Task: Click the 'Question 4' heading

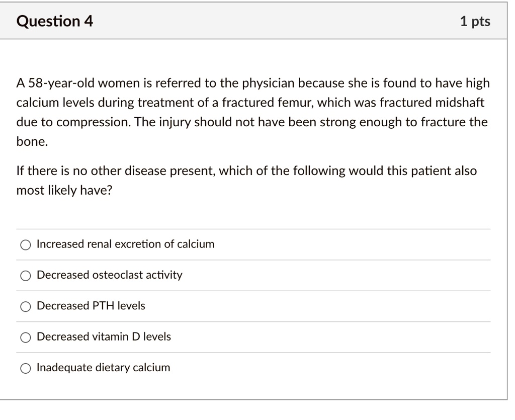Action: (x=55, y=21)
